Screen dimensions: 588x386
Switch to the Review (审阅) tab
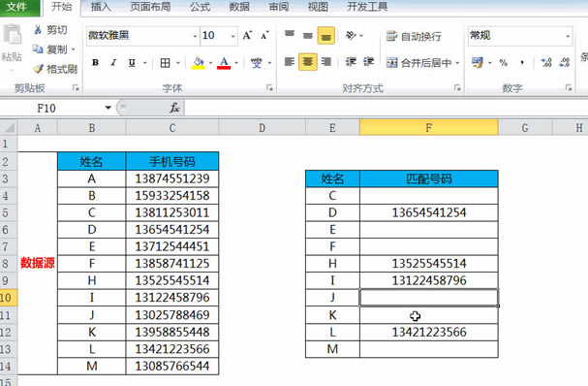(x=279, y=7)
